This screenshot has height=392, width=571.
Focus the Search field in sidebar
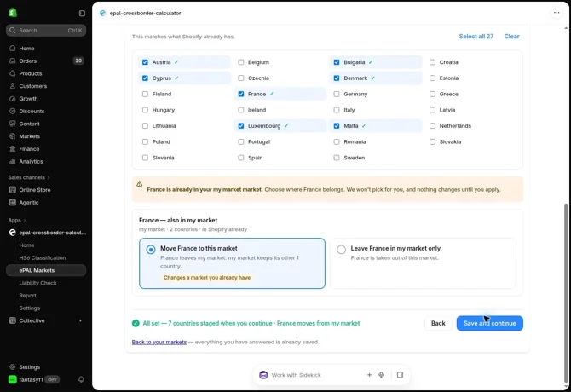(46, 30)
